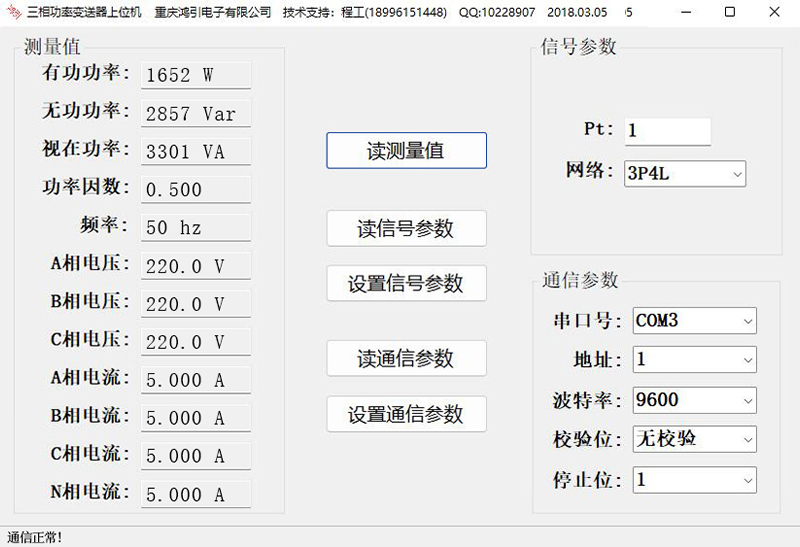Open the 波特率 9600 dropdown

[x=694, y=400]
